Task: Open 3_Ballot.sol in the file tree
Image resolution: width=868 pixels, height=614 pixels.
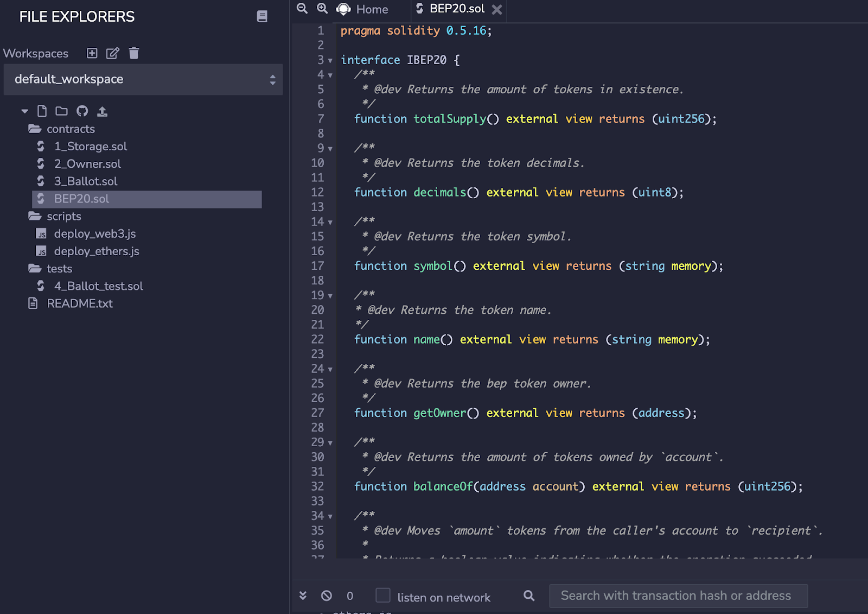Action: [x=86, y=181]
